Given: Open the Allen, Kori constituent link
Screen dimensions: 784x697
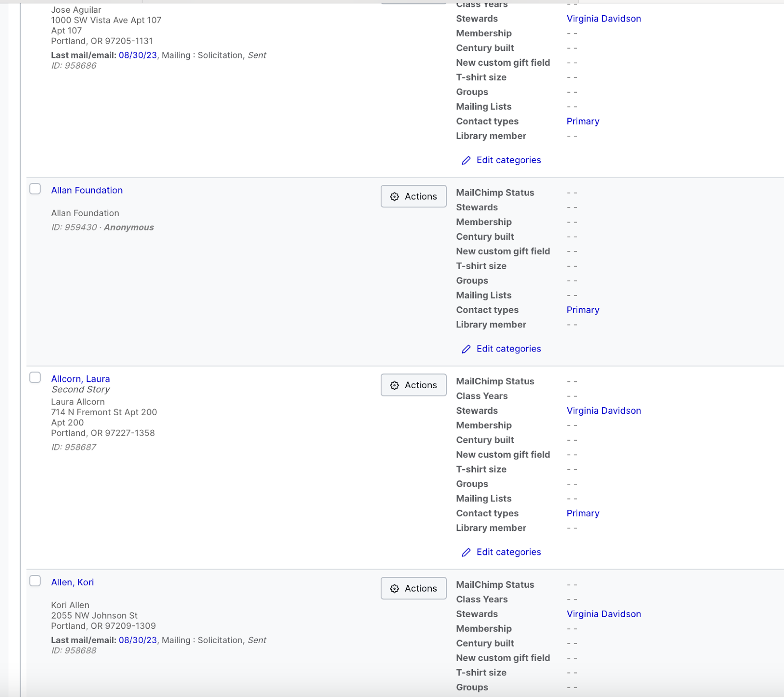Looking at the screenshot, I should coord(73,582).
